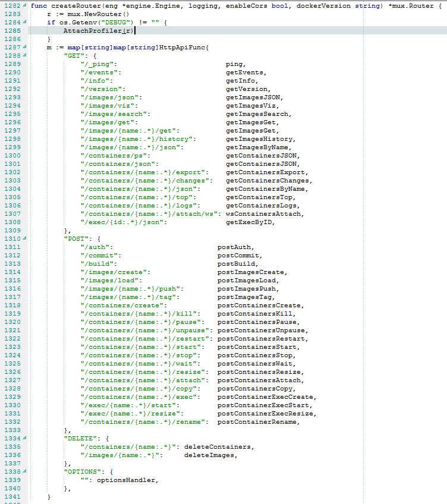Place cursor in AttachProfiler(r) call
This screenshot has height=504, width=447.
coord(99,31)
